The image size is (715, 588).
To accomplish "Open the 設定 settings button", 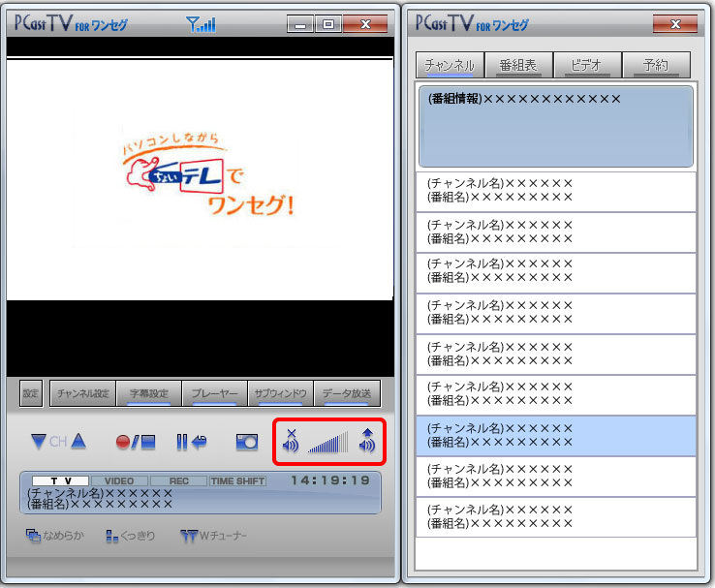I will (31, 393).
